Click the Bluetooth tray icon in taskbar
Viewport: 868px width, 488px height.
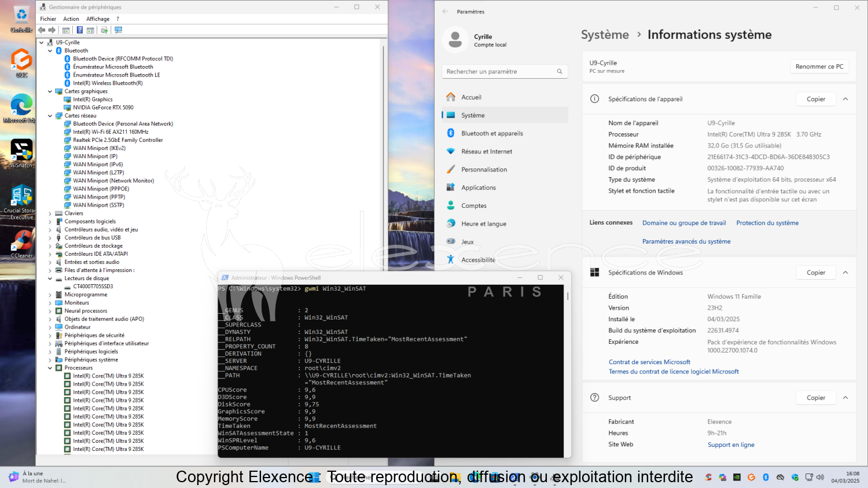(x=766, y=478)
